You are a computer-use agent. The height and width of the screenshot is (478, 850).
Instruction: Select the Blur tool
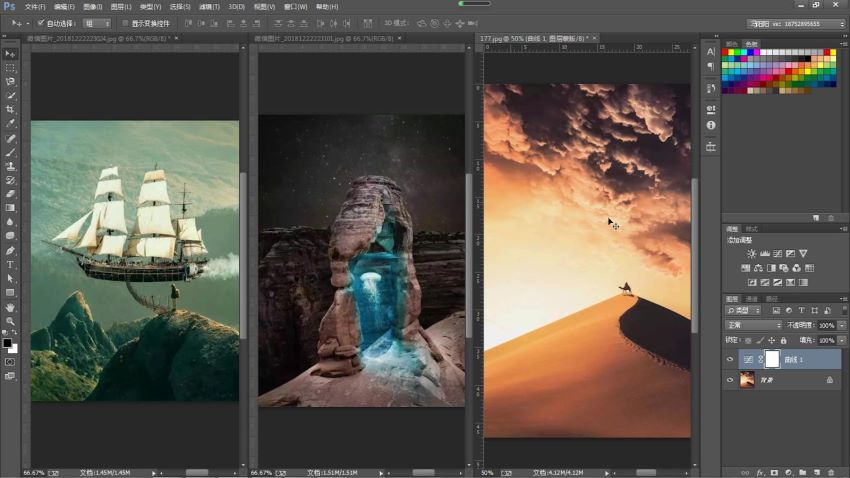tap(10, 222)
